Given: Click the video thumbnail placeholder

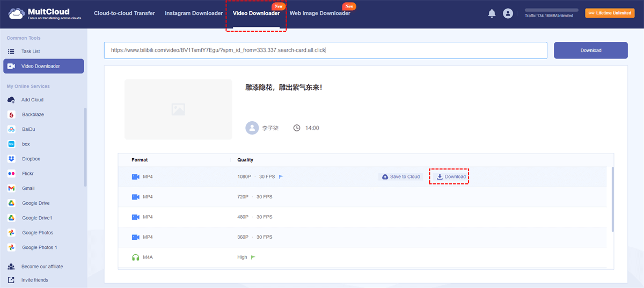Looking at the screenshot, I should coord(178,109).
